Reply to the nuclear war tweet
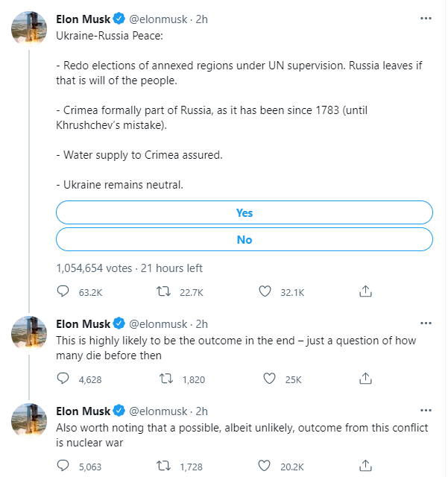 (63, 467)
